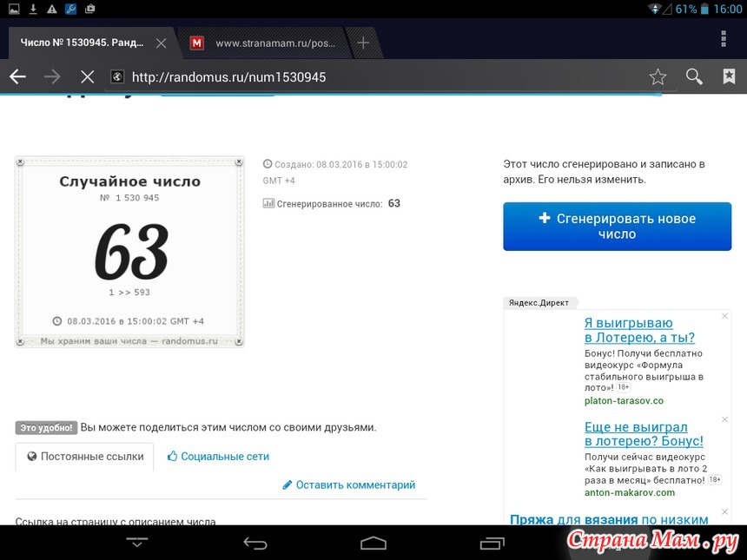Image resolution: width=747 pixels, height=560 pixels.
Task: Click the browser forward arrow
Action: [x=52, y=76]
